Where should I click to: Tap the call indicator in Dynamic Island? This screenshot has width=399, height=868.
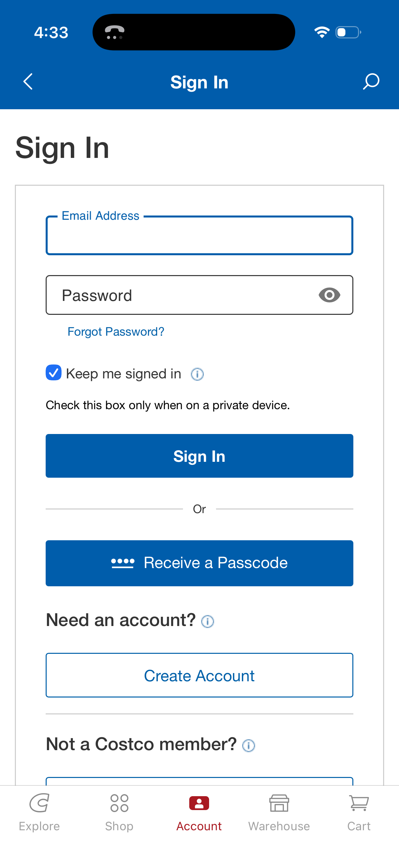tap(114, 32)
